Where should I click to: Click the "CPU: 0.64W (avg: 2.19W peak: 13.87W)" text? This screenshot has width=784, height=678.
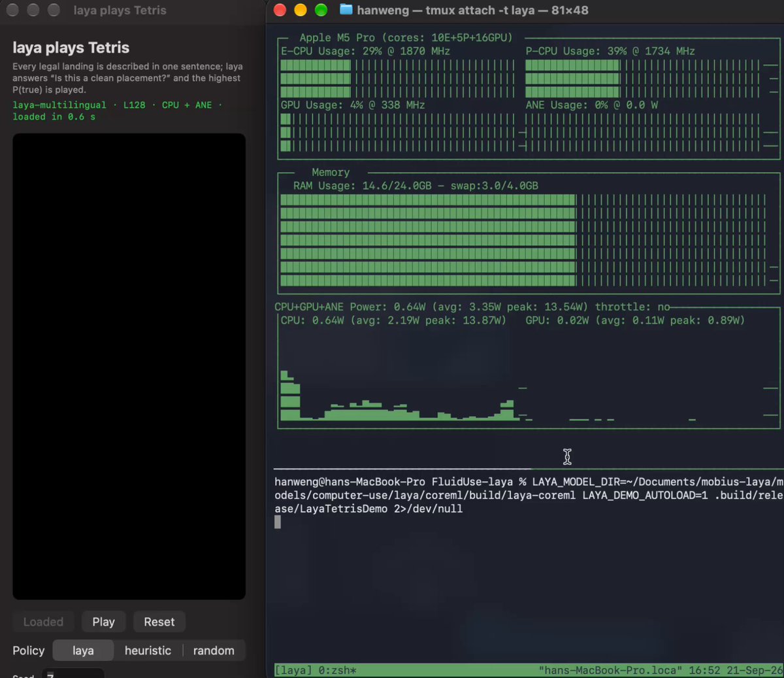[x=393, y=320]
